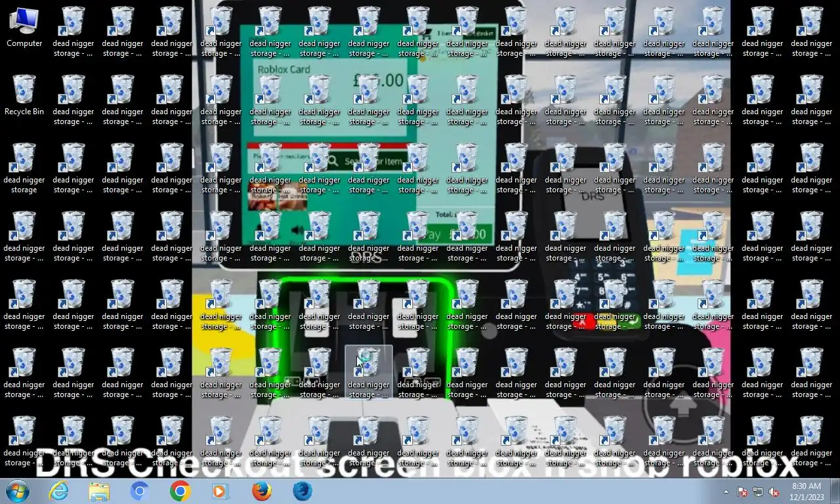Launch Google Chrome from the taskbar
This screenshot has height=504, width=840.
180,491
